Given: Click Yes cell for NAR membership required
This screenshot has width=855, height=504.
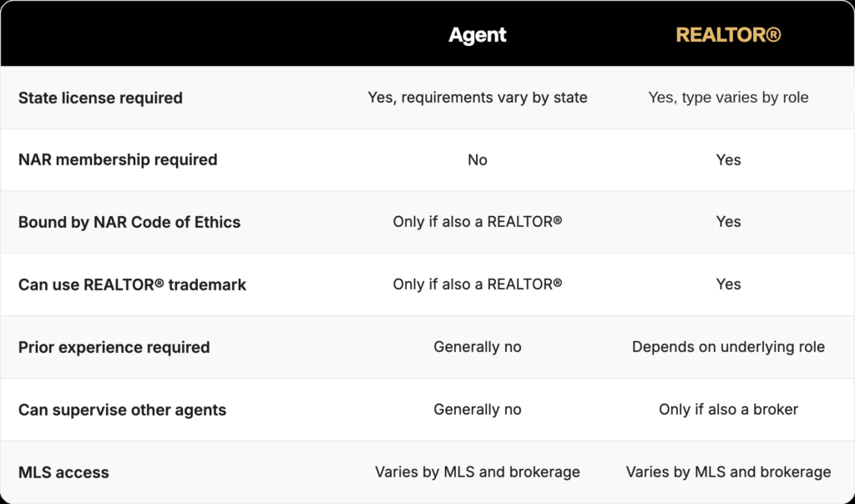Looking at the screenshot, I should [x=728, y=159].
